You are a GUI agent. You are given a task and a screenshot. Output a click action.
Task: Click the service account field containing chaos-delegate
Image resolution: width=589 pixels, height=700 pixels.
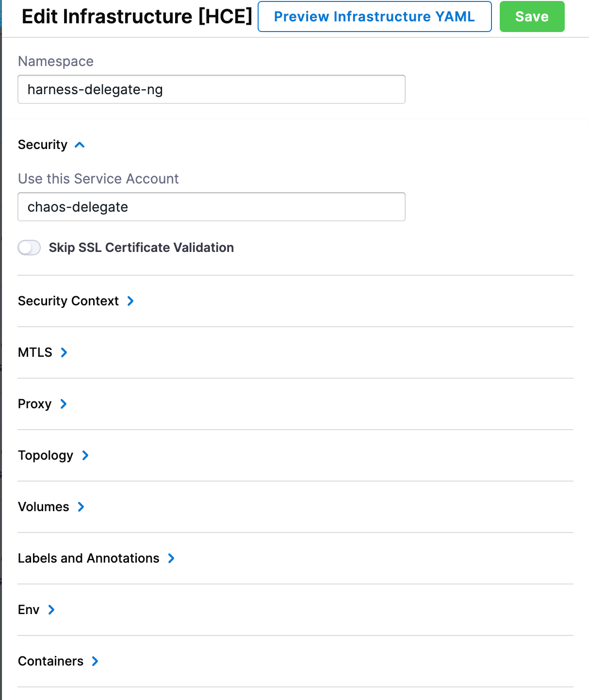tap(211, 207)
